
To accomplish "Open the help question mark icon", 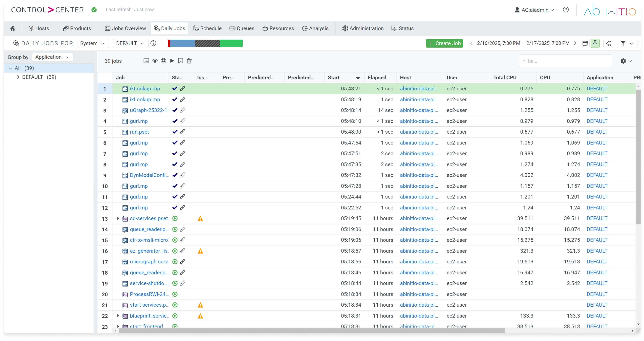I will click(566, 10).
